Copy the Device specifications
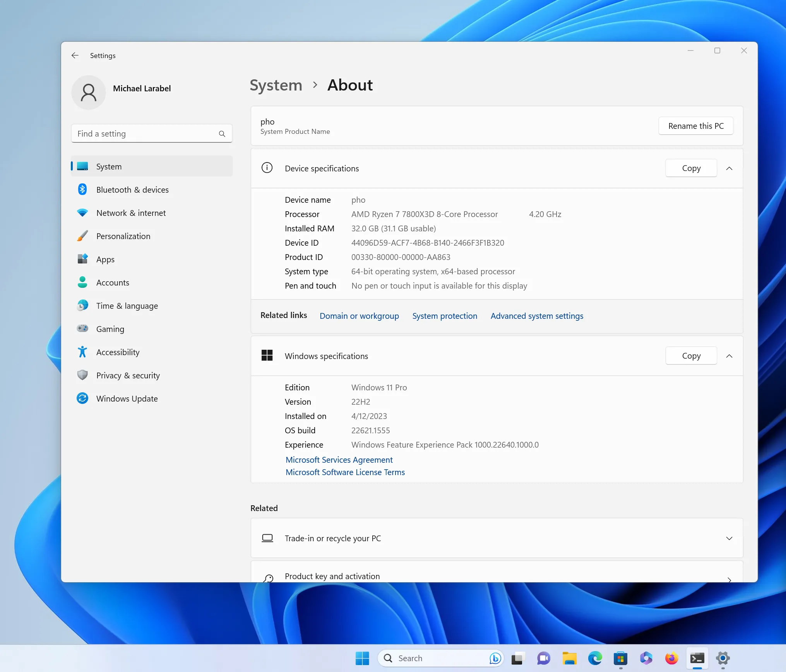This screenshot has height=672, width=786. (691, 168)
